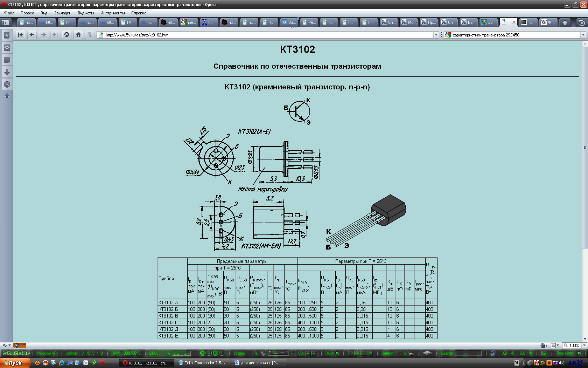Click the volume speaker icon in system tray
Viewport: 588px width, 368px height.
(562, 363)
